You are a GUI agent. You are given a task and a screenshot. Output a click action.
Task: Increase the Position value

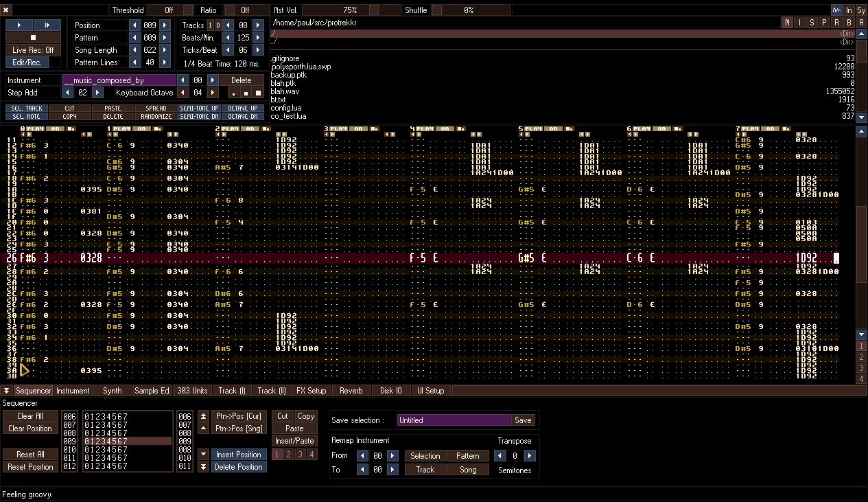point(165,25)
